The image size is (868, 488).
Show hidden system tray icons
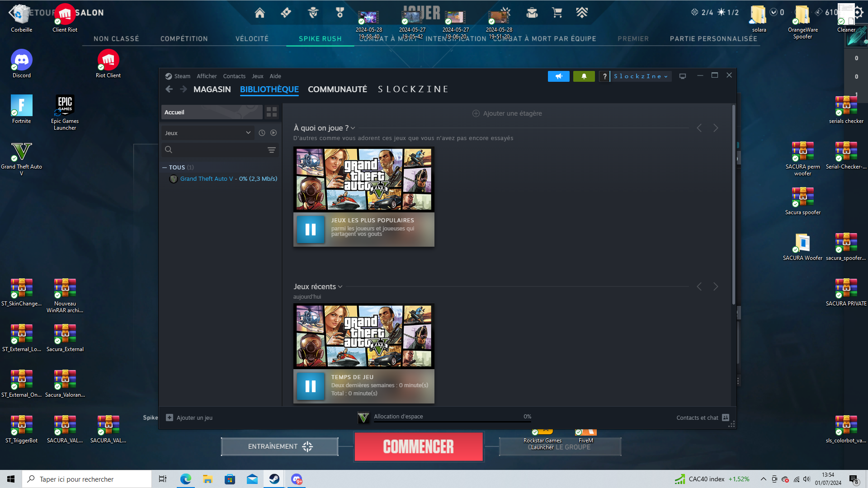click(764, 479)
